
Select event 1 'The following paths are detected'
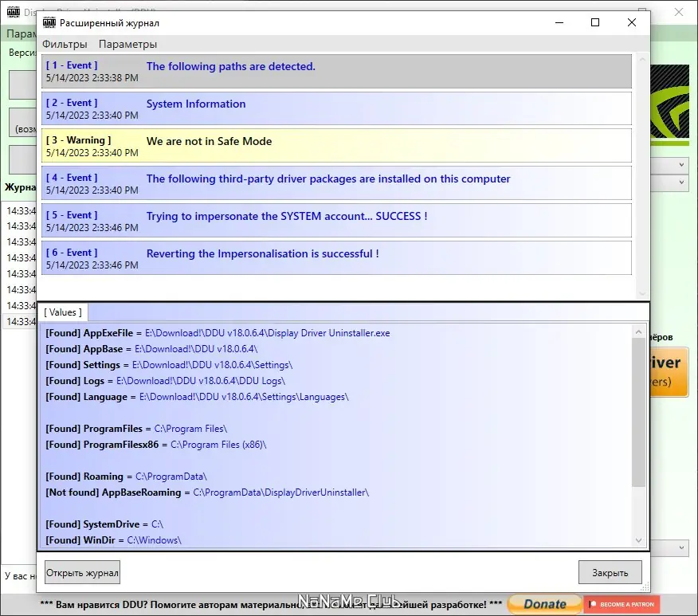pyautogui.click(x=336, y=71)
